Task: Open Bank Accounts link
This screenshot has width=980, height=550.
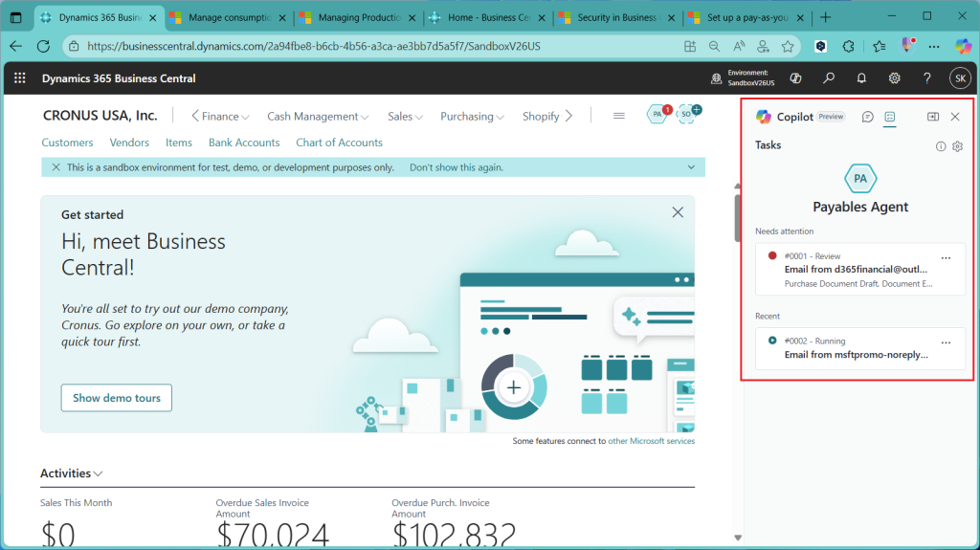Action: [x=244, y=143]
